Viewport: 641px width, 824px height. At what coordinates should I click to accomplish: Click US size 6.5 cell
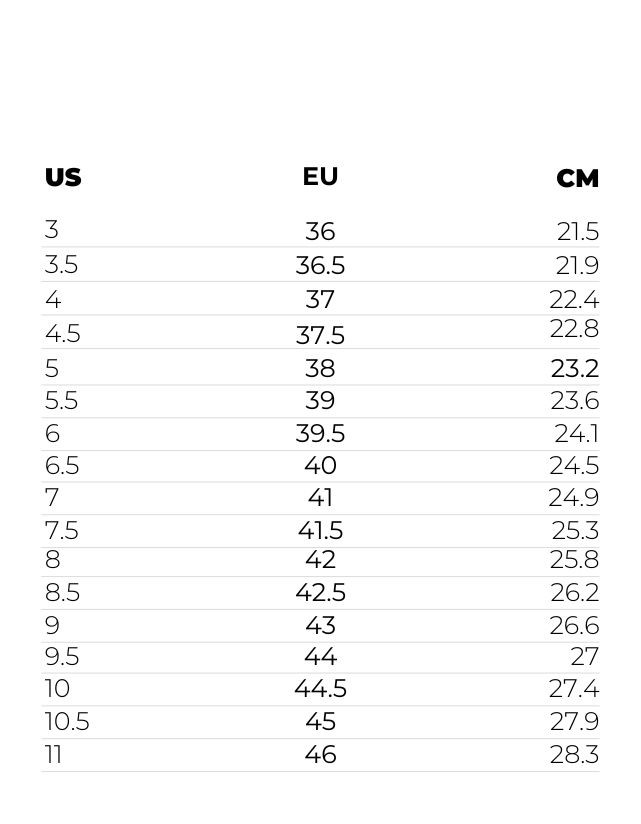pos(62,466)
